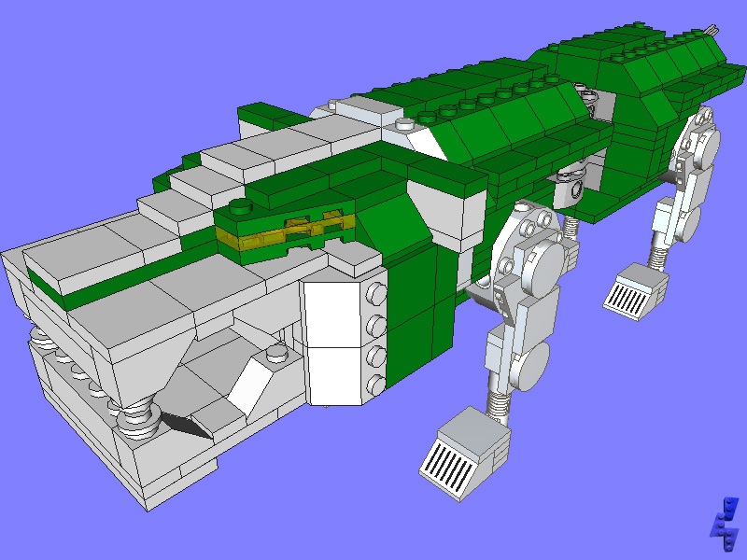Click the front foot's black grille tile
Image resolution: width=747 pixels, height=560 pixels.
450,468
